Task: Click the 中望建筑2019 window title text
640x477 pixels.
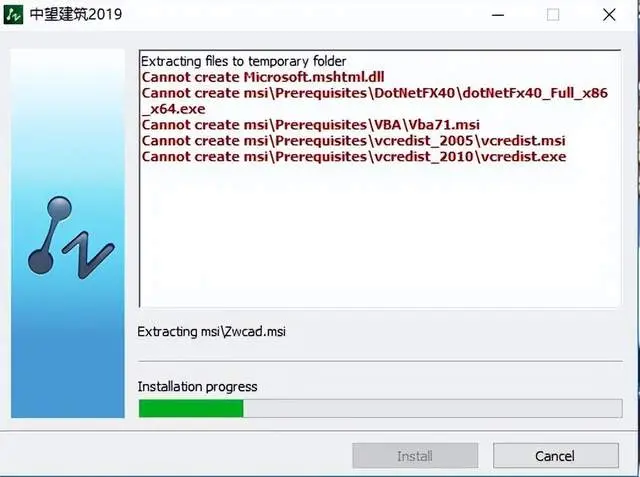Action: pyautogui.click(x=76, y=15)
